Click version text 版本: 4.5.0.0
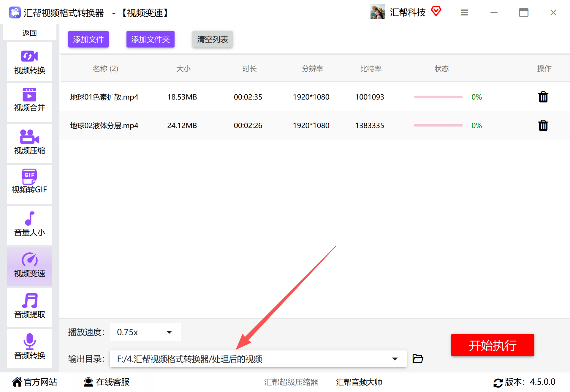 (530, 382)
